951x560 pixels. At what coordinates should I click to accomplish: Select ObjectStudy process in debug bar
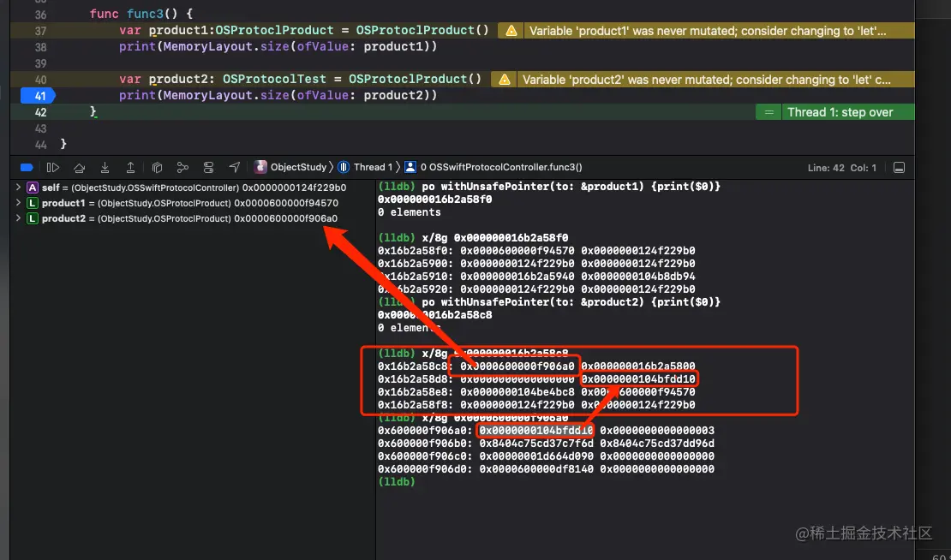[290, 167]
